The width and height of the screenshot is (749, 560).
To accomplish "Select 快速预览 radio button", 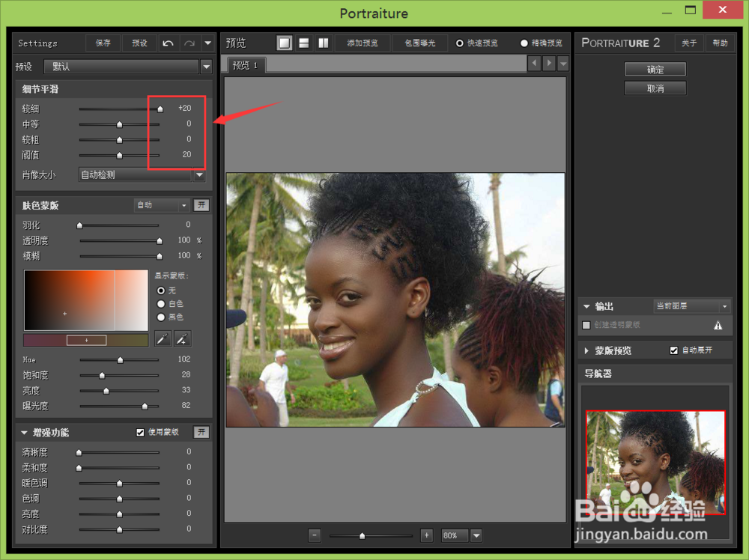I will (x=460, y=43).
